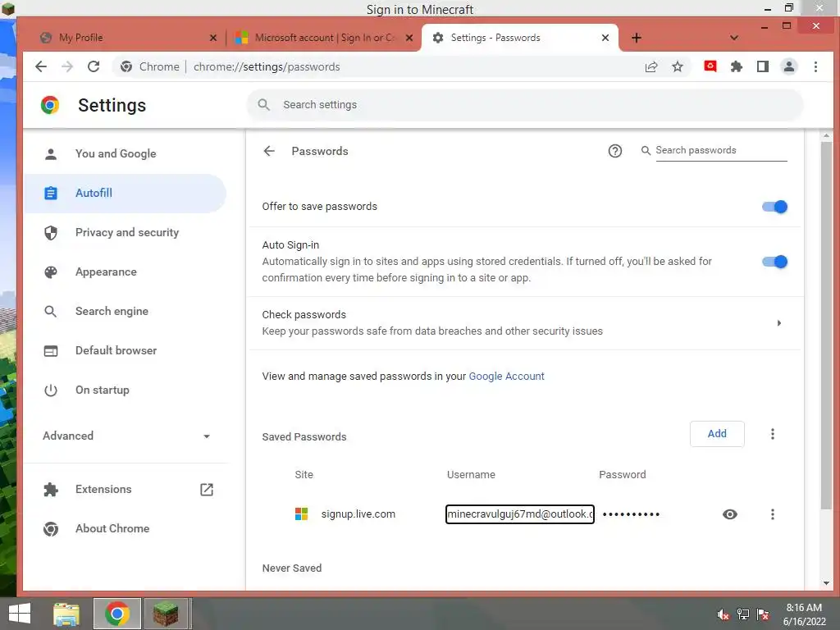Show the signup.live.com password eye icon
840x630 pixels.
point(729,514)
